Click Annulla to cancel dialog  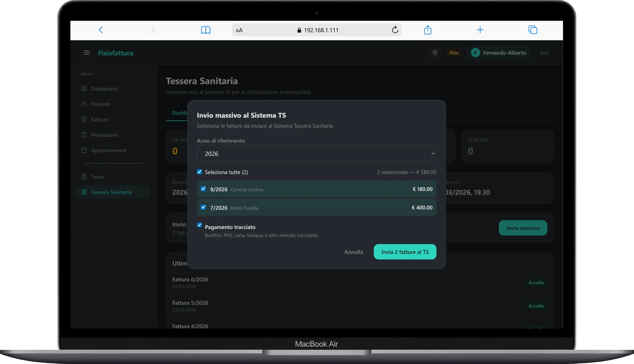coord(353,252)
